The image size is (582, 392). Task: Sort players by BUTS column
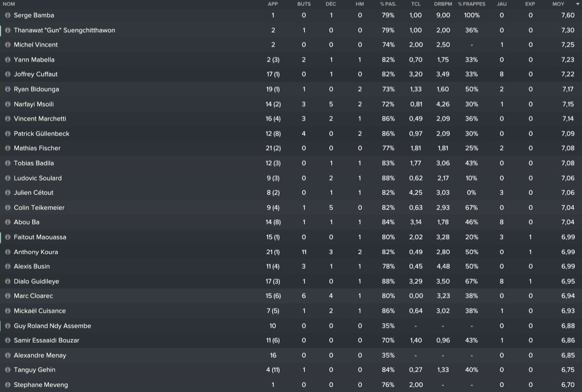pos(304,4)
